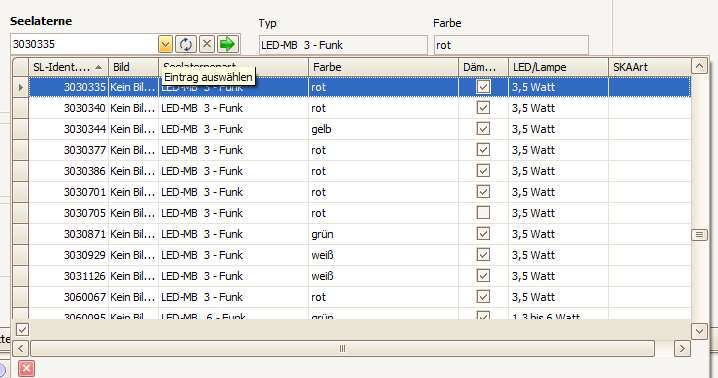Viewport: 718px width, 378px height.
Task: Toggle Däm checkbox in row 3031126
Action: point(483,276)
